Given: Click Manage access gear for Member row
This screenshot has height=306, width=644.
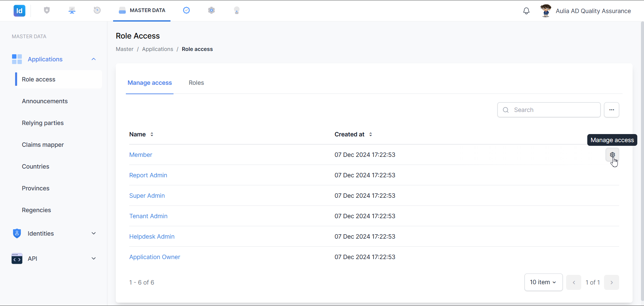Looking at the screenshot, I should coord(612,155).
